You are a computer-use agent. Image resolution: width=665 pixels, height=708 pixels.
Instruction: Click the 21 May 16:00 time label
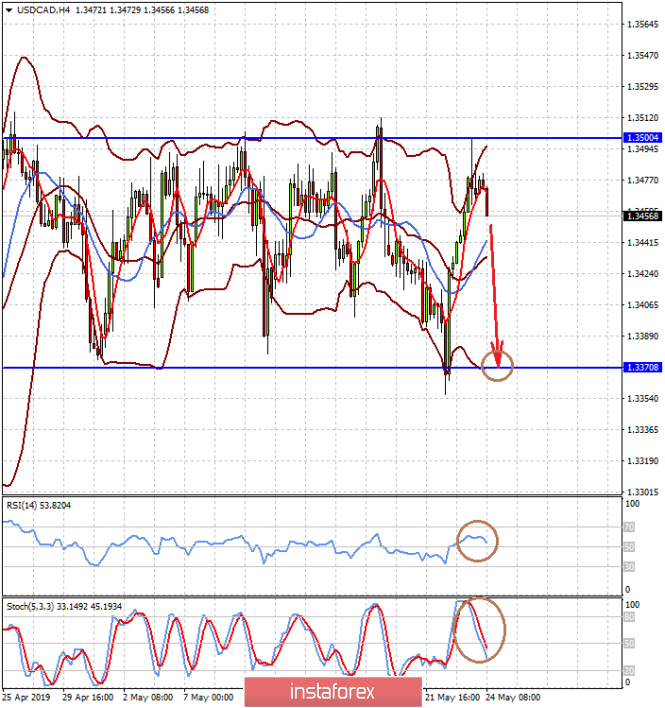[453, 698]
